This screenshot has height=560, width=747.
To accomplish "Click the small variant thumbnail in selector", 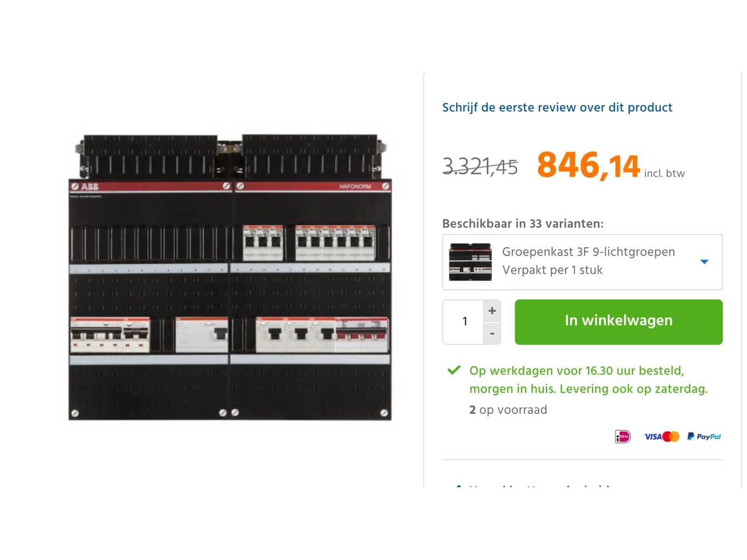I will point(470,262).
